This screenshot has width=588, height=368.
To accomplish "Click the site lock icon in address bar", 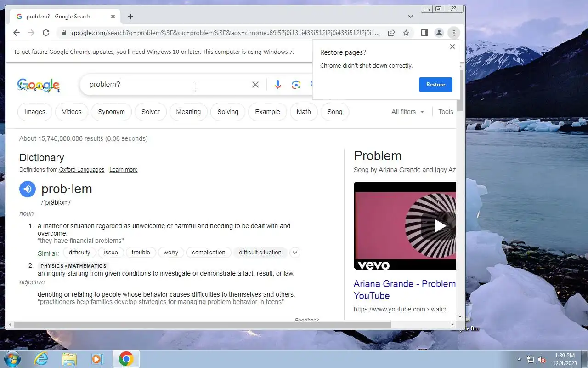I will pyautogui.click(x=64, y=33).
